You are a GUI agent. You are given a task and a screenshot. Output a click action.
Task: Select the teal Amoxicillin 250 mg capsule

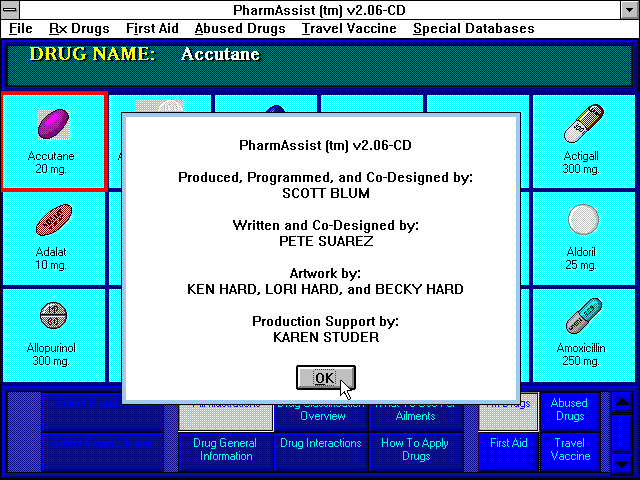[584, 316]
